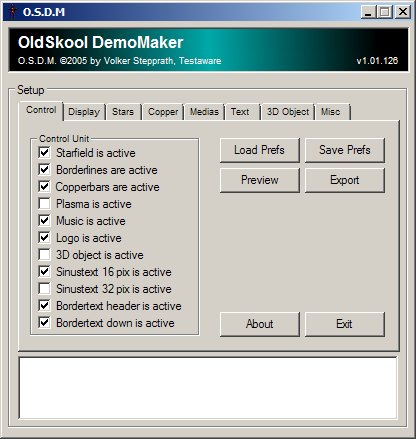The image size is (416, 439).
Task: Enable 3D object is active checkbox
Action: click(x=44, y=255)
